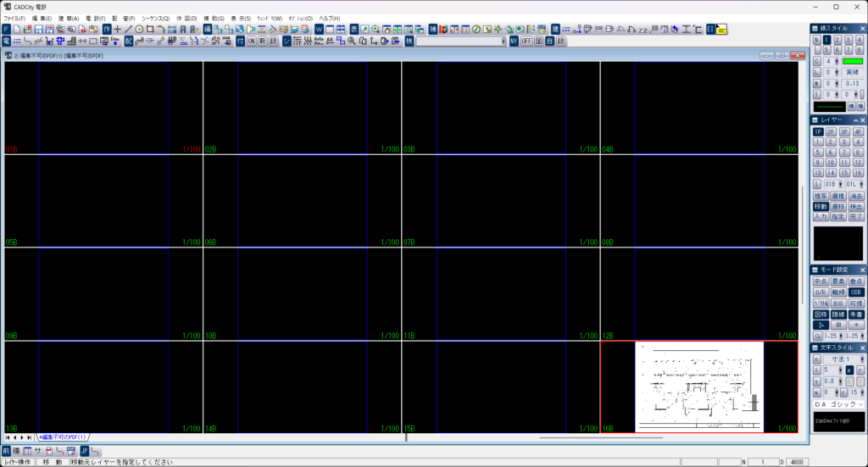Select the circle drawing tool
Viewport: 868px width, 467px height.
[140, 30]
